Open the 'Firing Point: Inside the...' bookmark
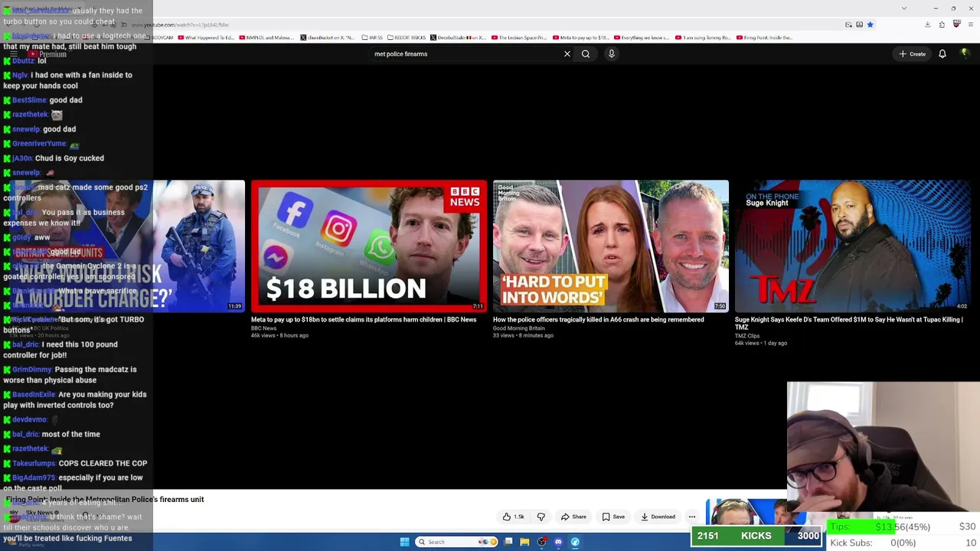The image size is (980, 551). (x=764, y=37)
